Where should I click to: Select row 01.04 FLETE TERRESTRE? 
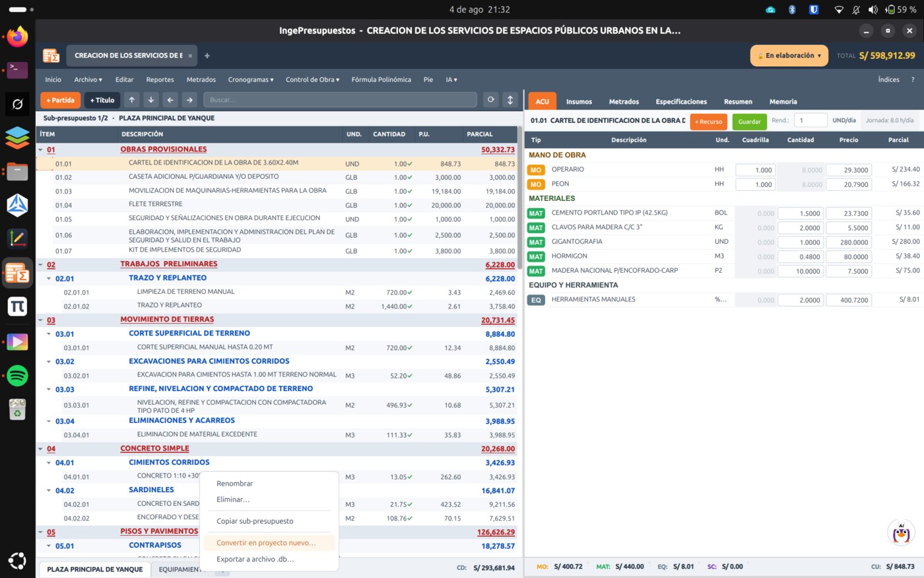point(277,205)
